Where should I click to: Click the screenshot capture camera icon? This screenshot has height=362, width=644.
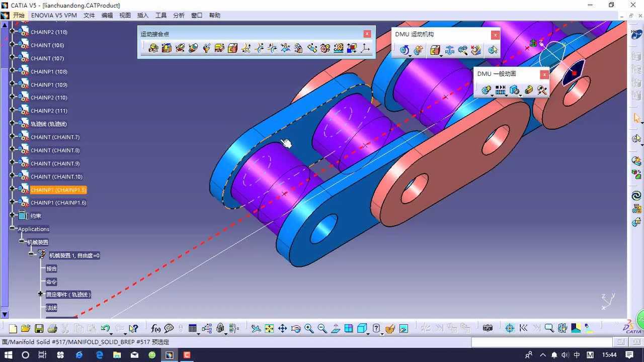(x=487, y=328)
